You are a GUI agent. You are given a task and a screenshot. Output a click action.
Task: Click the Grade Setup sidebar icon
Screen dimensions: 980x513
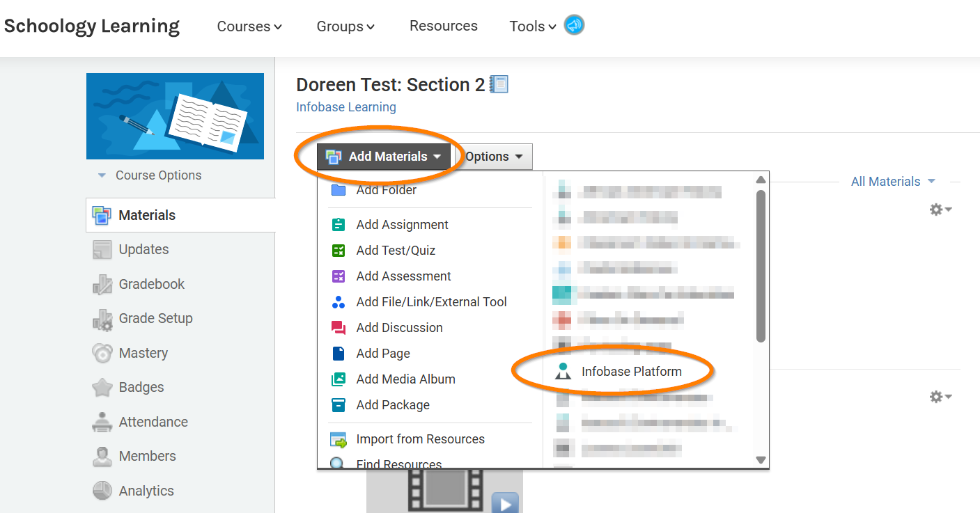point(102,319)
